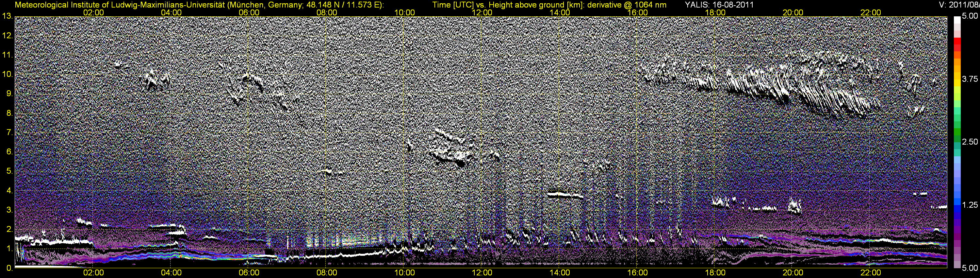The image size is (980, 278).
Task: Click the '4.' height axis label
Action: [x=9, y=191]
